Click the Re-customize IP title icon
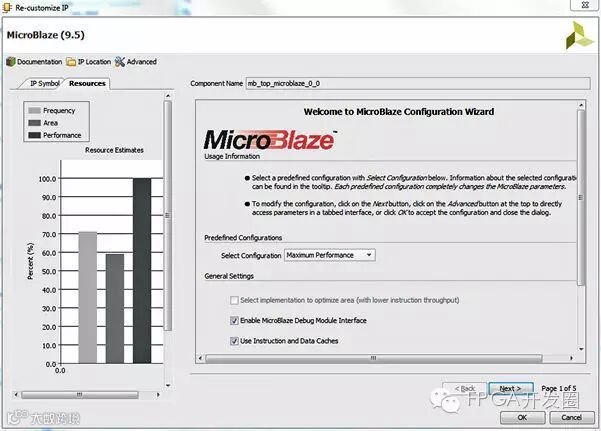Screen dimensions: 601x431 pyautogui.click(x=7, y=7)
